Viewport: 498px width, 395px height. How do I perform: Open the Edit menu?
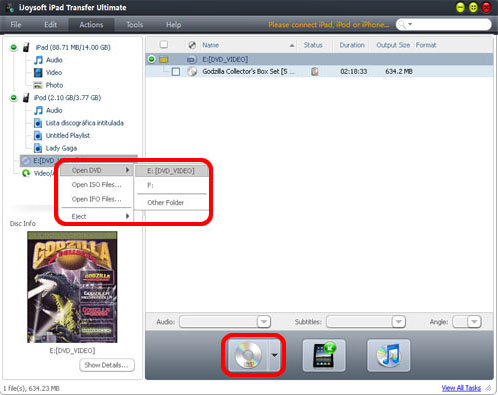pos(50,25)
